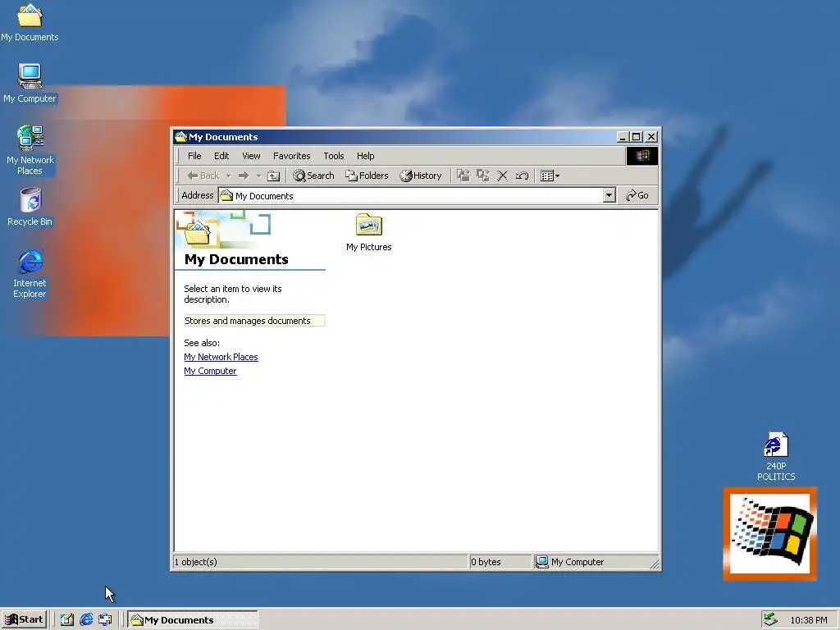This screenshot has height=630, width=840.
Task: Click the Back arrow toolbar button
Action: pyautogui.click(x=203, y=176)
